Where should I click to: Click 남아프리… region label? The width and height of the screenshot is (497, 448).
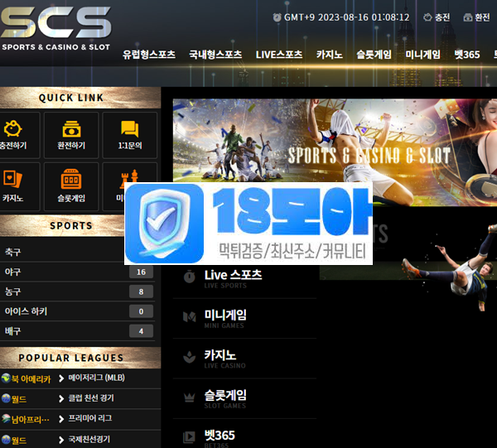31,420
